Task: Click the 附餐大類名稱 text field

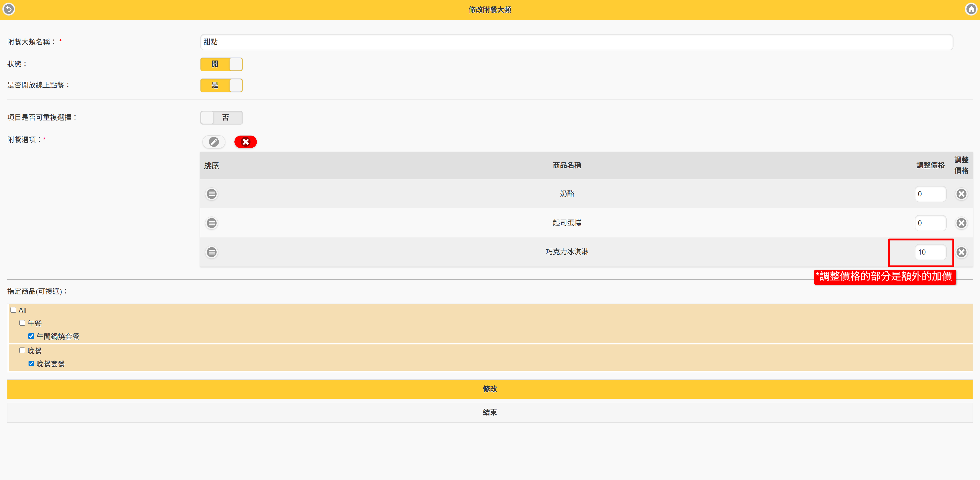Action: pyautogui.click(x=576, y=42)
